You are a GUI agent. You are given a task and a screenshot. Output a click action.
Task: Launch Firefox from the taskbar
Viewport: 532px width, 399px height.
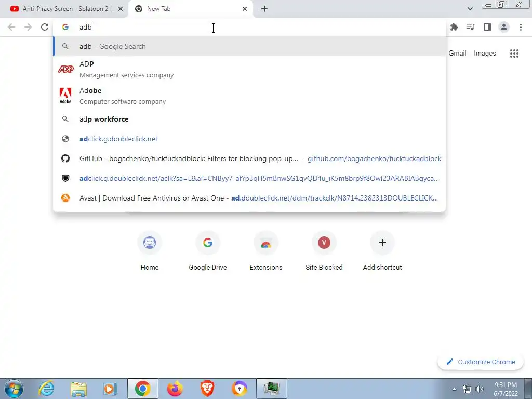tap(175, 389)
